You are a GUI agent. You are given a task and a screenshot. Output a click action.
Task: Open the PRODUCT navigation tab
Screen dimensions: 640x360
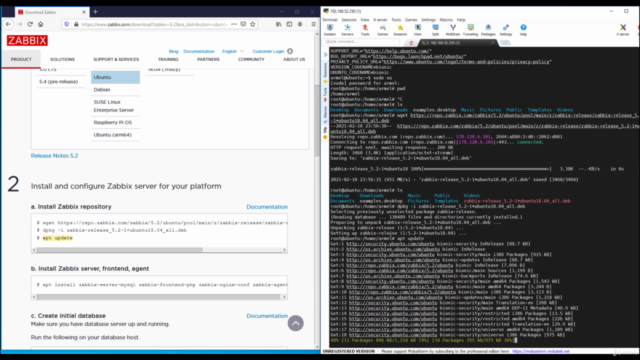pyautogui.click(x=21, y=60)
